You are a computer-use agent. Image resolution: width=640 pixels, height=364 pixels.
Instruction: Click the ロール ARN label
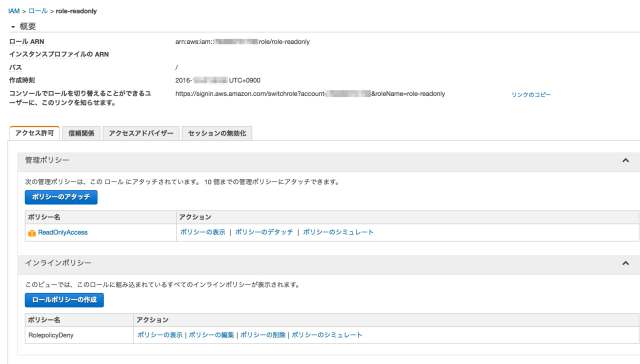(x=27, y=42)
